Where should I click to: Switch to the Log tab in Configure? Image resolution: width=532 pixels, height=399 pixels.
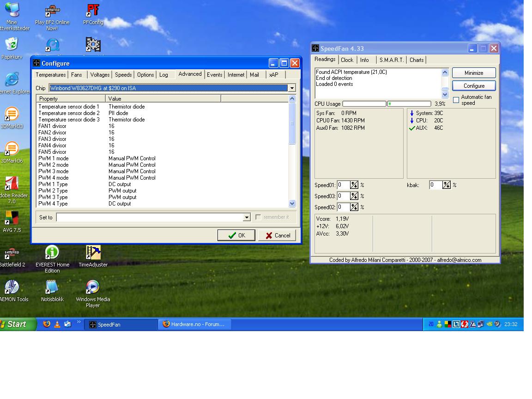pyautogui.click(x=163, y=75)
